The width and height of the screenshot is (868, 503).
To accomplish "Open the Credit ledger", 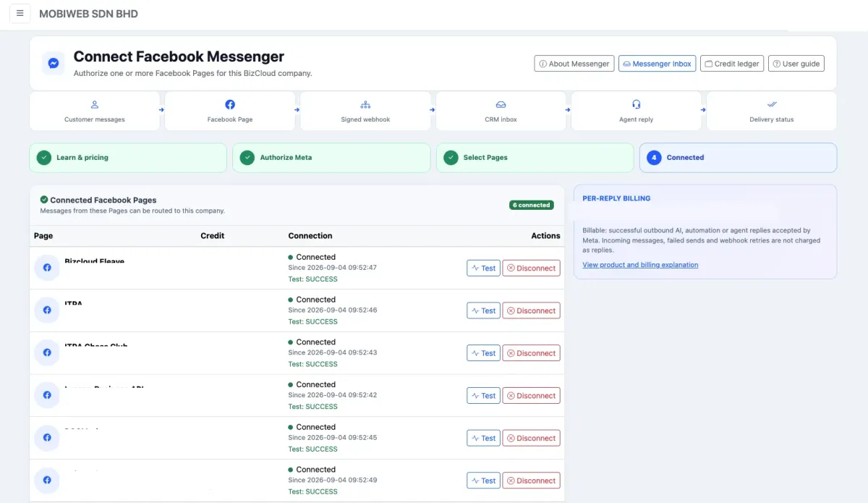I will [x=732, y=64].
